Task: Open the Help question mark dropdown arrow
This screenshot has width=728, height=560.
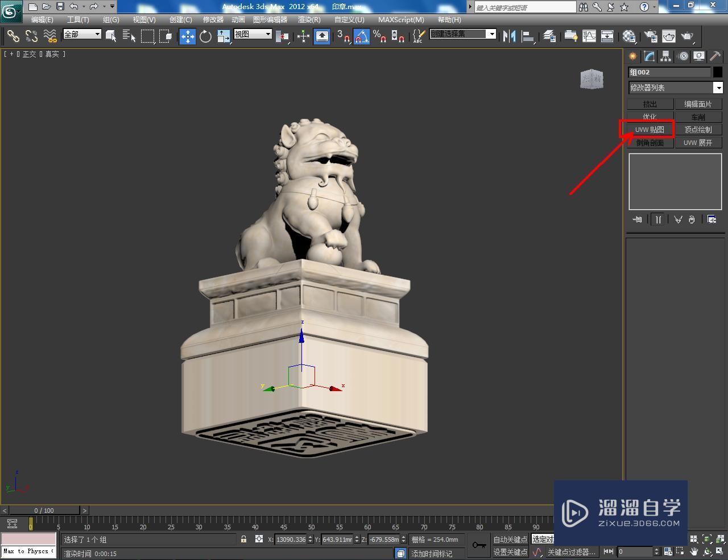Action: 655,7
